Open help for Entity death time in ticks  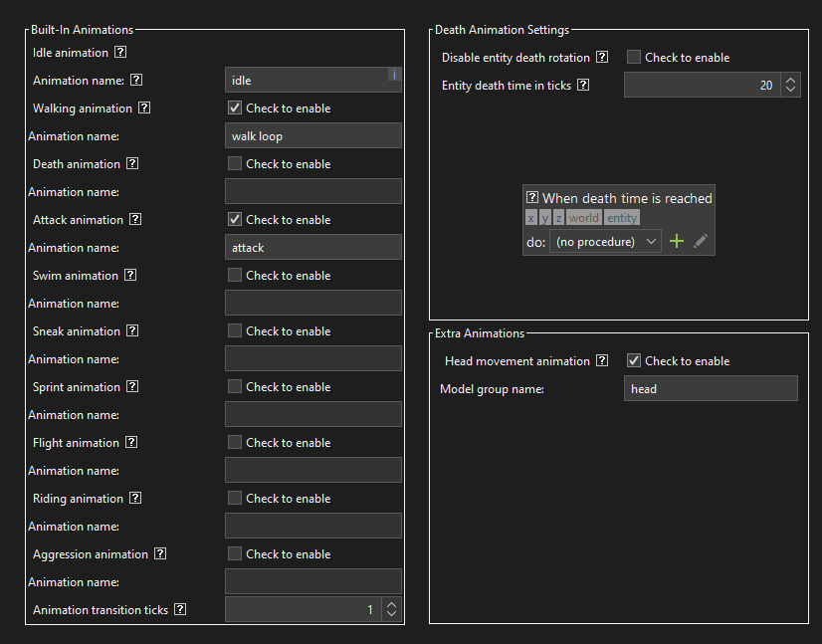tap(583, 85)
